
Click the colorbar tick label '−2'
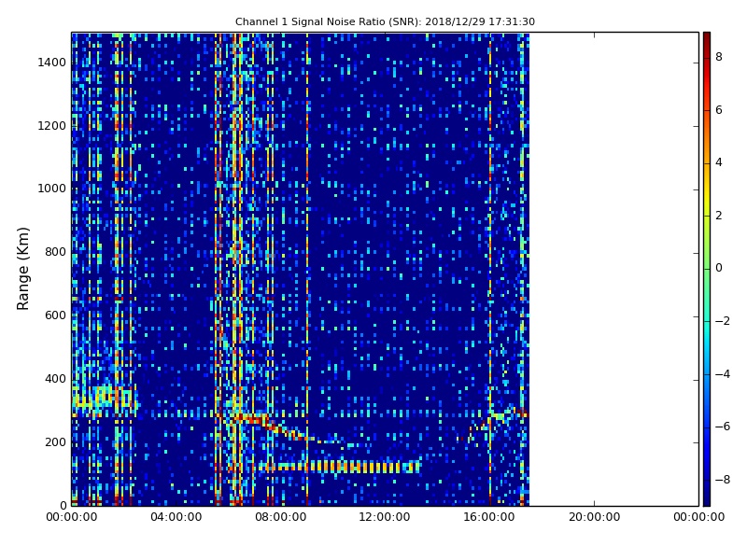pos(723,321)
